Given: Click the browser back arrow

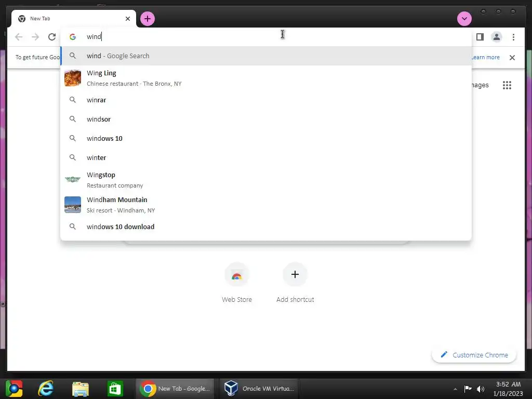Looking at the screenshot, I should [x=19, y=37].
